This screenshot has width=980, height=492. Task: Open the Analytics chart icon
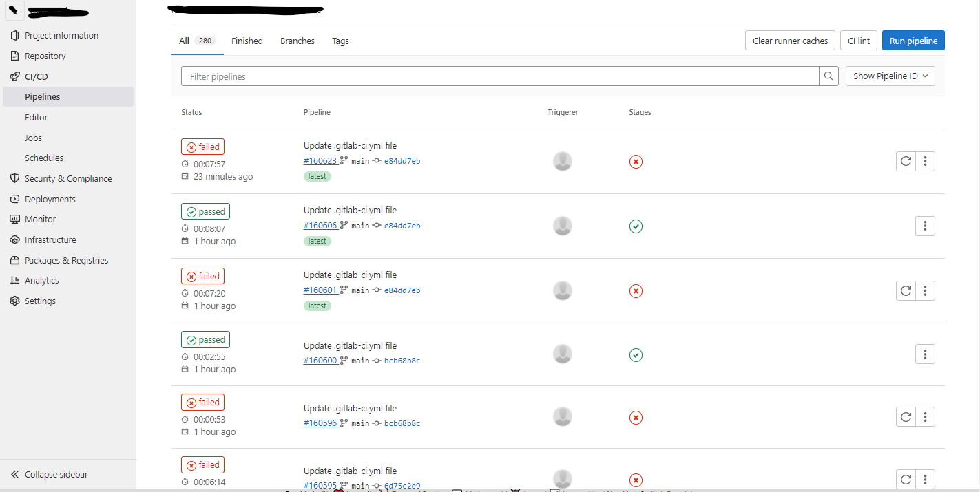[x=14, y=280]
